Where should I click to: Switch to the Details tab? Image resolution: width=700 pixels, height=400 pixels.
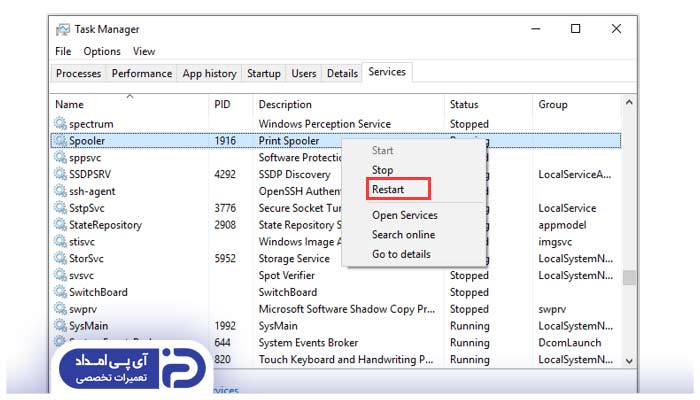click(x=342, y=73)
